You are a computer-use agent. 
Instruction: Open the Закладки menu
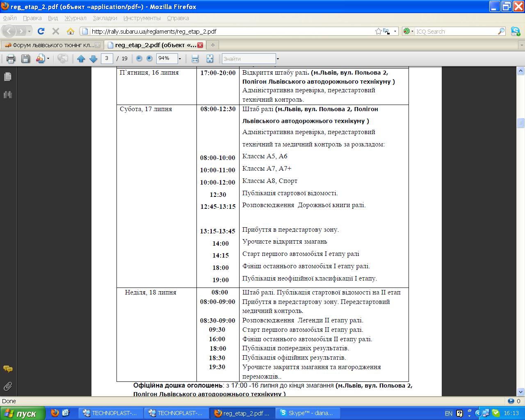pos(105,18)
